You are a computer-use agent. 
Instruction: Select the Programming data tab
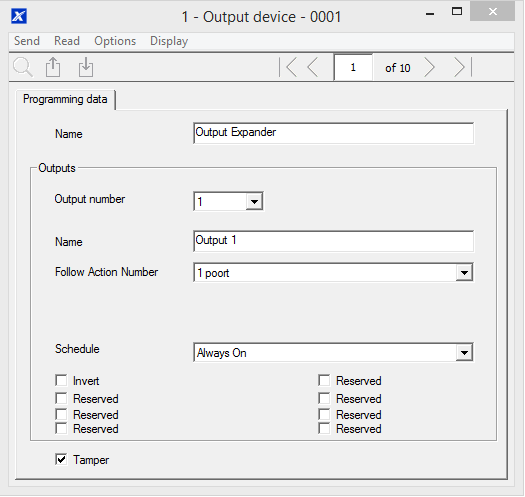tap(65, 99)
